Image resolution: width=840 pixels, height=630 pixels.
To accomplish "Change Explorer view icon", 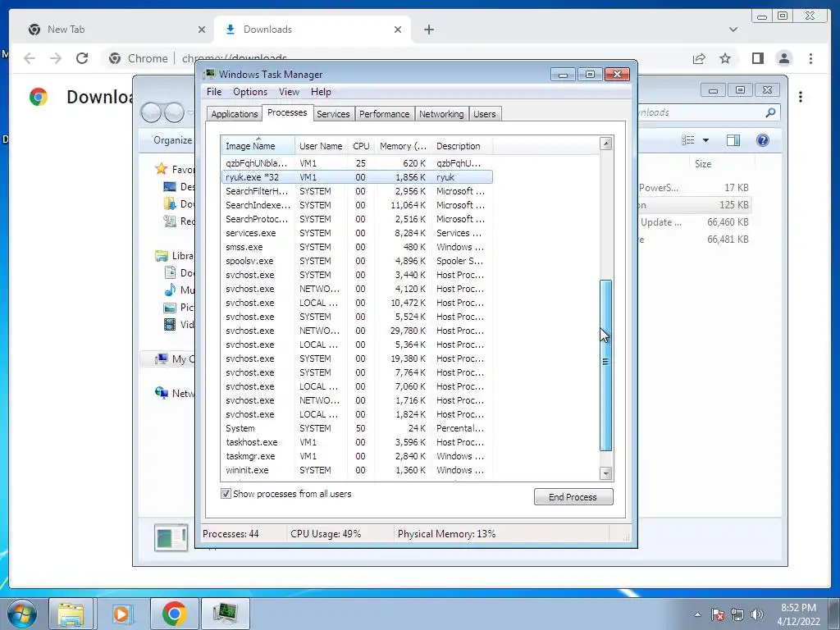I will [x=688, y=140].
